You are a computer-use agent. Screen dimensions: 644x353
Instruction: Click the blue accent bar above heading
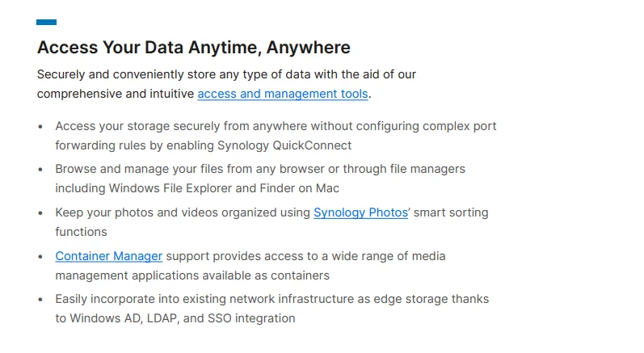coord(46,22)
